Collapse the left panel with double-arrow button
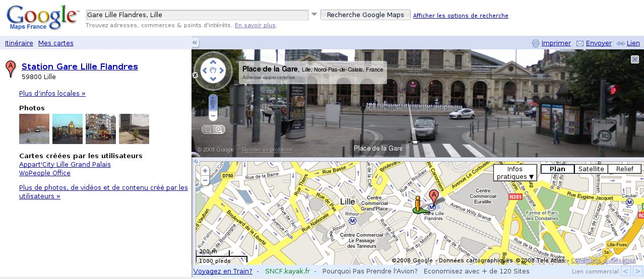Viewport: 644px width, 279px height. [x=195, y=43]
